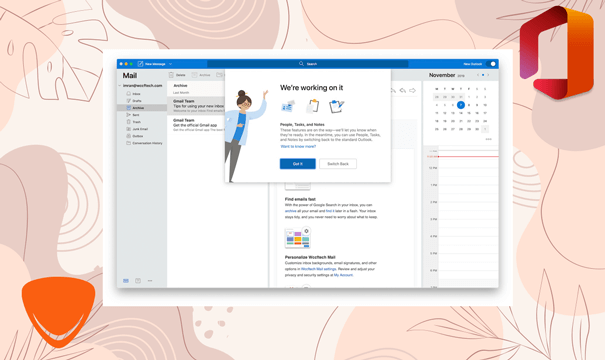
Task: Click the inbox themes thumbnail image
Action: tap(297, 237)
